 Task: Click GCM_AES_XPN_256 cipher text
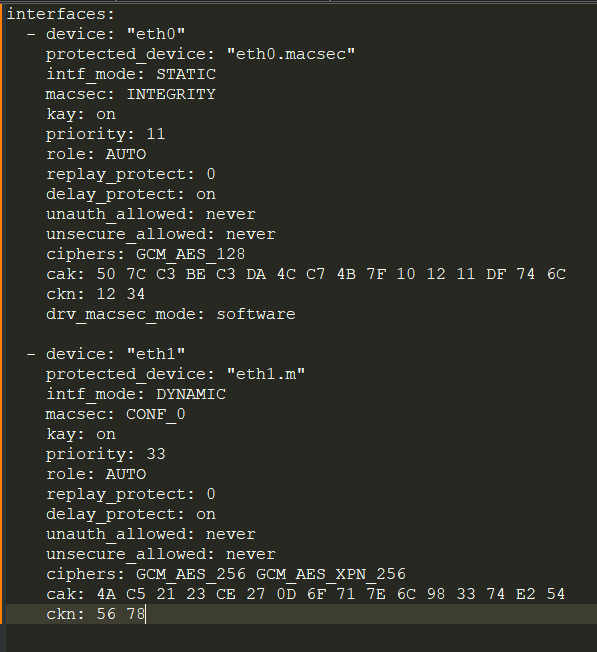coord(331,574)
